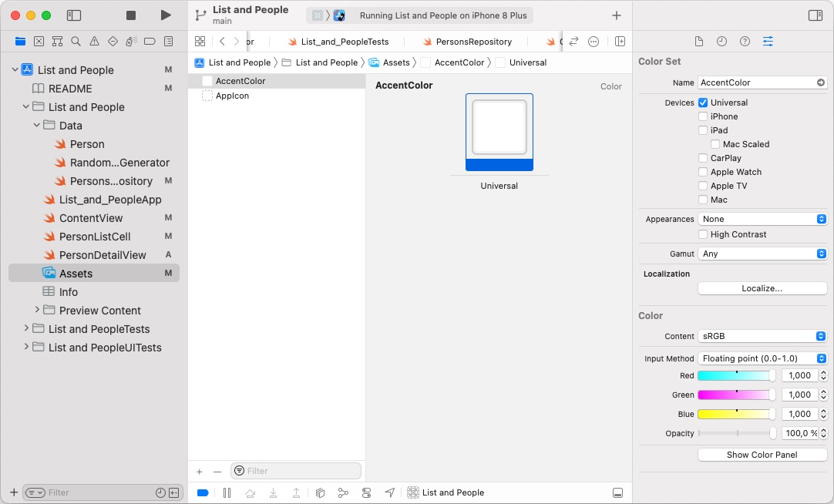Show the File inspector
The width and height of the screenshot is (834, 504).
coord(699,41)
